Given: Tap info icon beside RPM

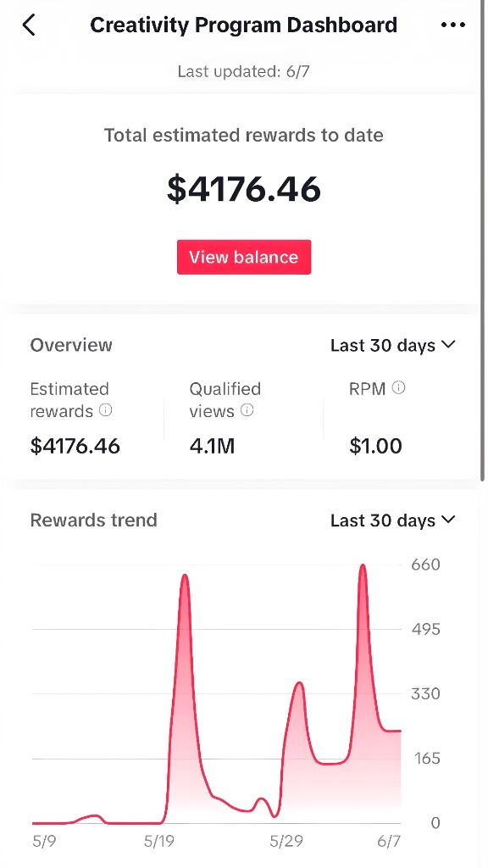Looking at the screenshot, I should [398, 388].
